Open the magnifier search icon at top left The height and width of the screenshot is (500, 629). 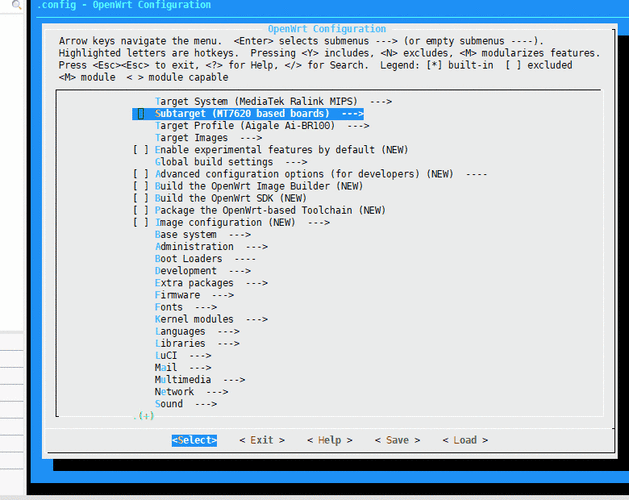[x=16, y=5]
